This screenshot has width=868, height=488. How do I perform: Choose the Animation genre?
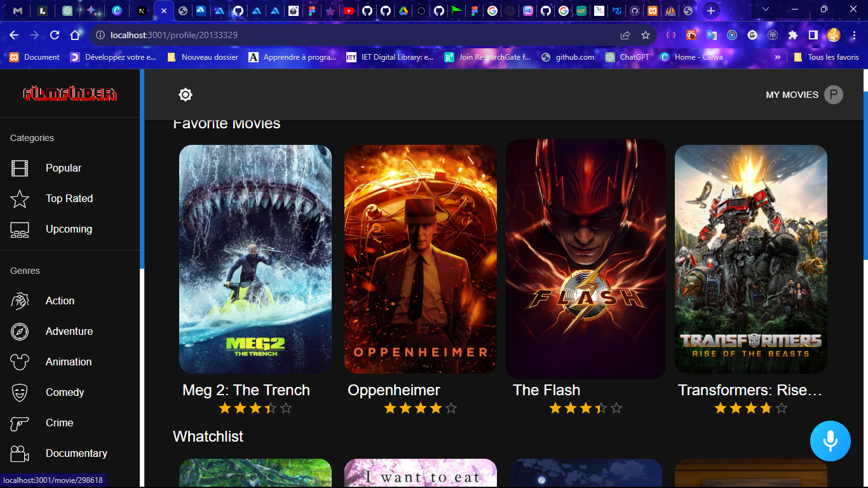point(69,362)
